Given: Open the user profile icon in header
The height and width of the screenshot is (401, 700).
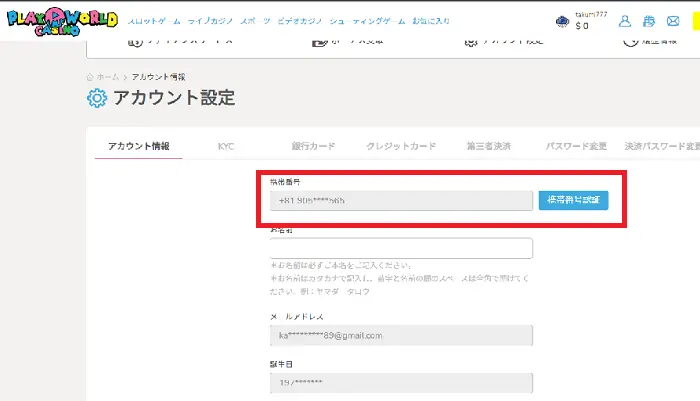Looking at the screenshot, I should coord(625,20).
